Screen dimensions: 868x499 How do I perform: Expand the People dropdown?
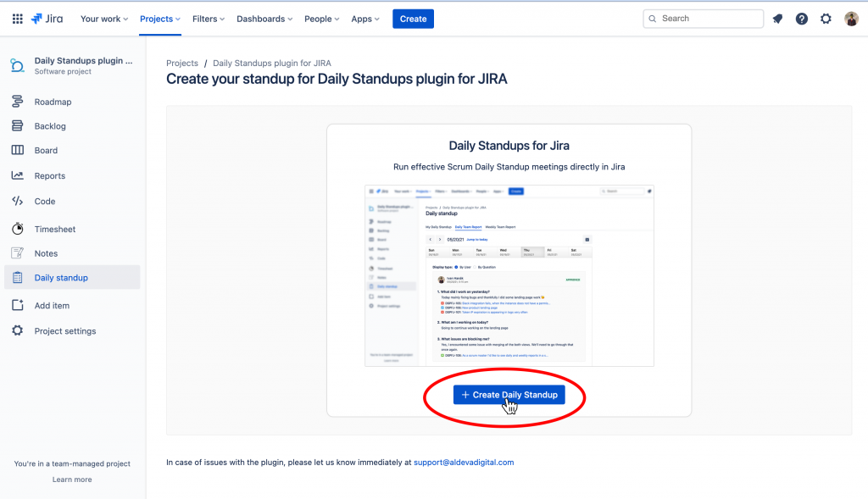coord(321,19)
